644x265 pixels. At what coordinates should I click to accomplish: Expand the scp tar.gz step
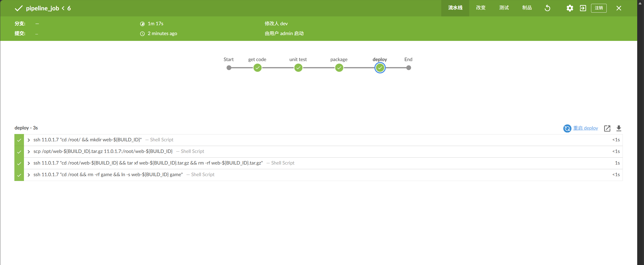[29, 151]
